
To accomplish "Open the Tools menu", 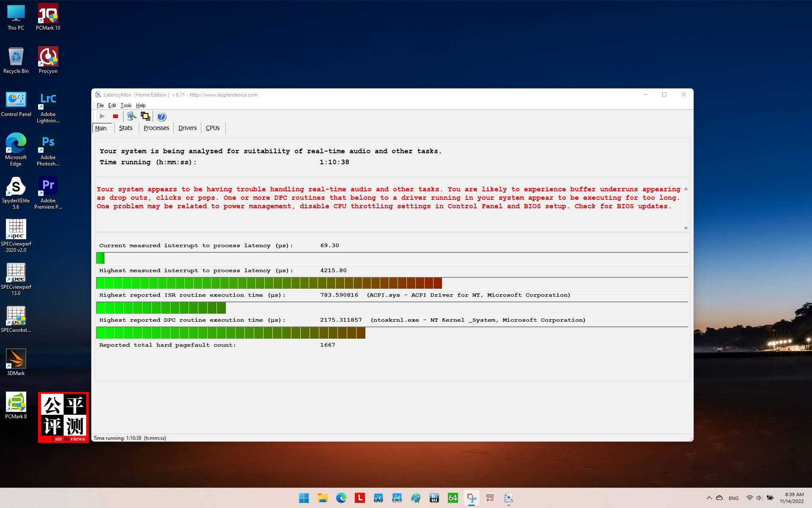I will 126,105.
